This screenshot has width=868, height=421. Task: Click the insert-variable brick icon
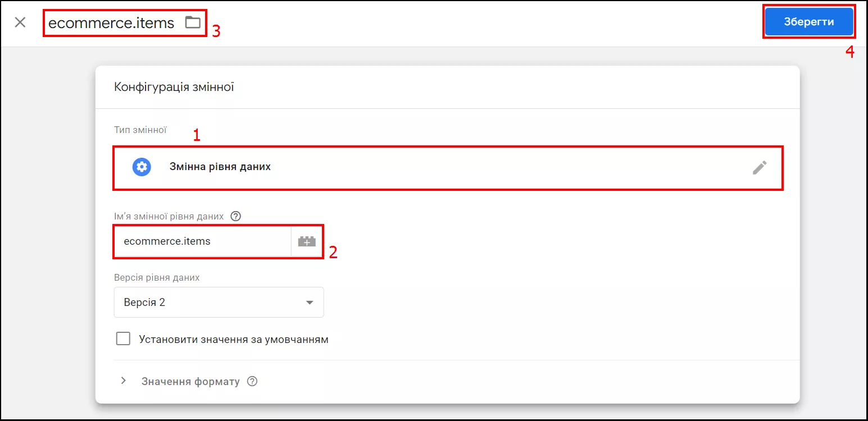click(x=307, y=241)
